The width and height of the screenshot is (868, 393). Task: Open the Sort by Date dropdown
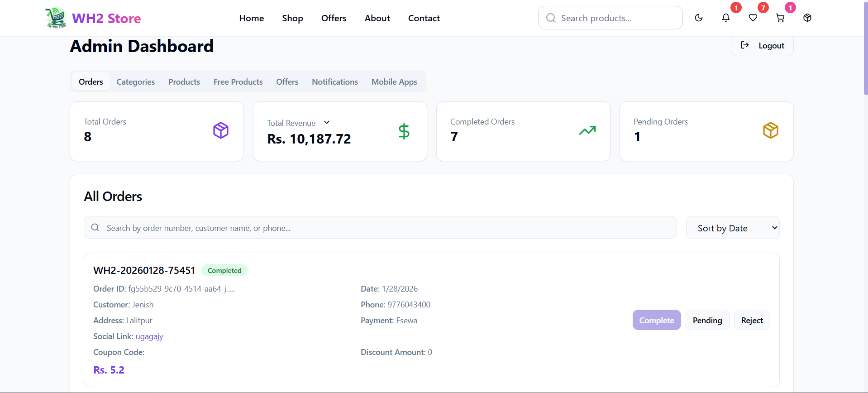coord(732,228)
